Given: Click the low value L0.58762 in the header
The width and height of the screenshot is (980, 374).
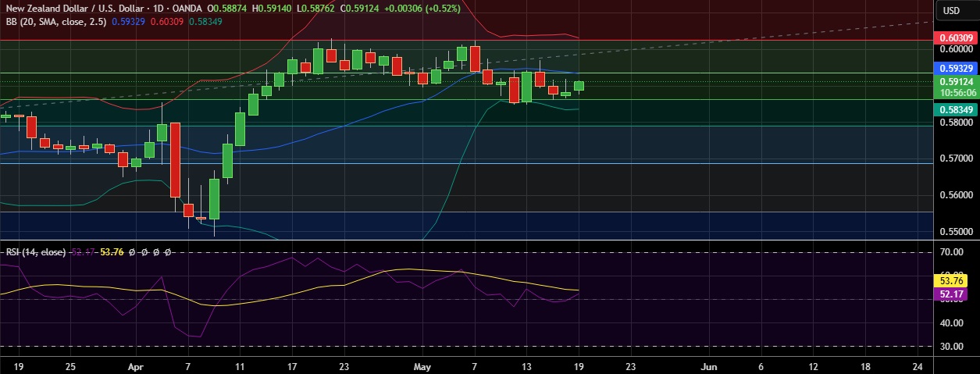Looking at the screenshot, I should click(x=316, y=9).
